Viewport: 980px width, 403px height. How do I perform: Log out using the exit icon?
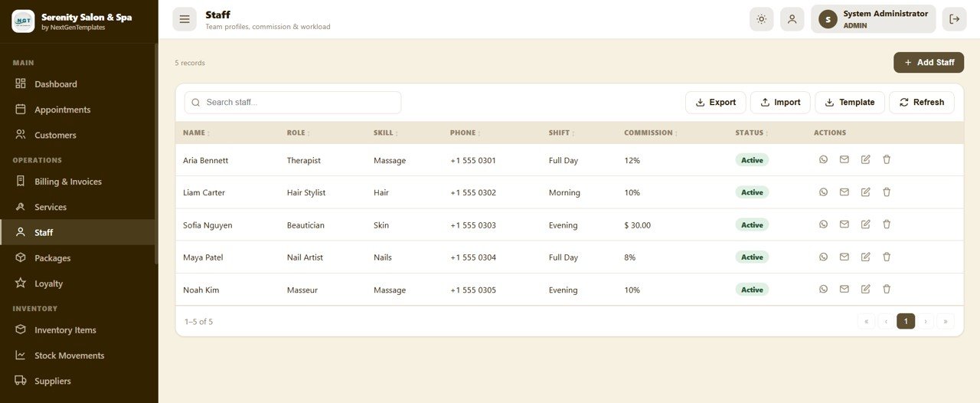(x=954, y=19)
